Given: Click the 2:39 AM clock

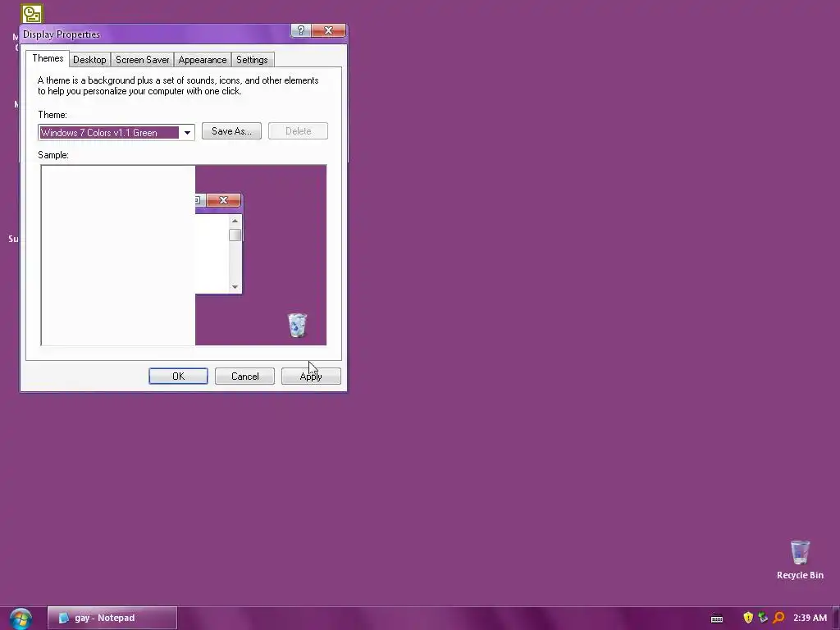Looking at the screenshot, I should (810, 618).
